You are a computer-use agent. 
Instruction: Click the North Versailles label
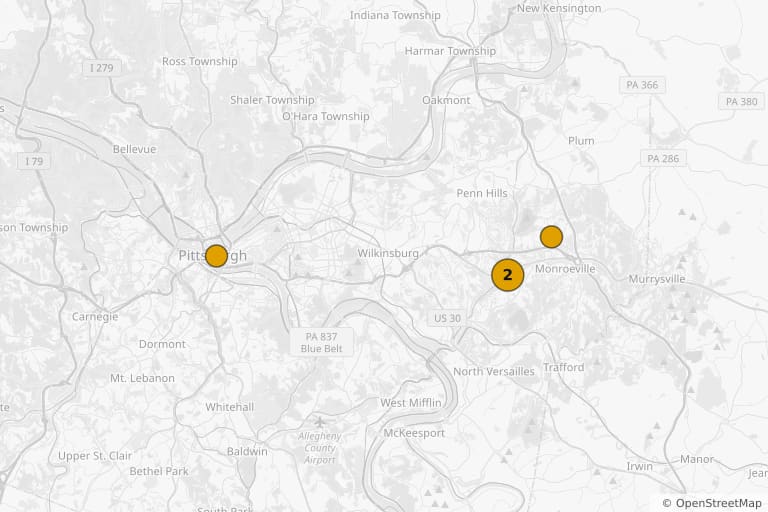point(494,371)
